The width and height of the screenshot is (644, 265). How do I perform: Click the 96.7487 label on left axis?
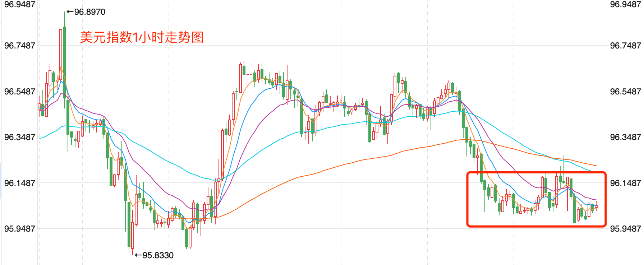(19, 46)
